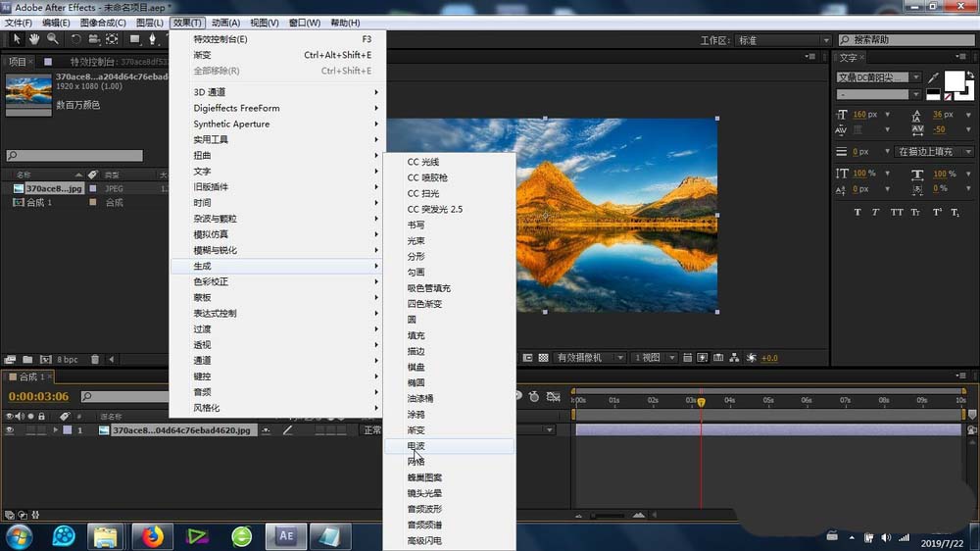The width and height of the screenshot is (980, 551).
Task: Swap fill and stroke colors
Action: pos(970,75)
